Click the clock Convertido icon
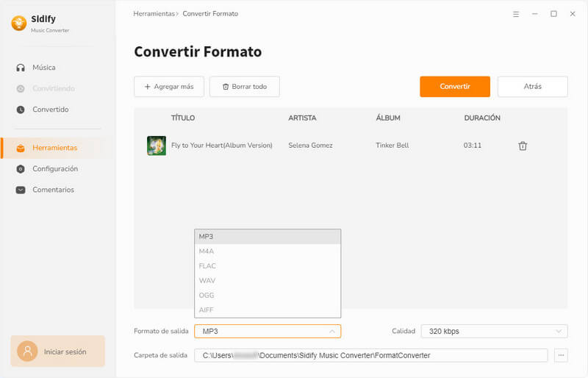Viewport: 588px width, 378px height. [x=21, y=110]
